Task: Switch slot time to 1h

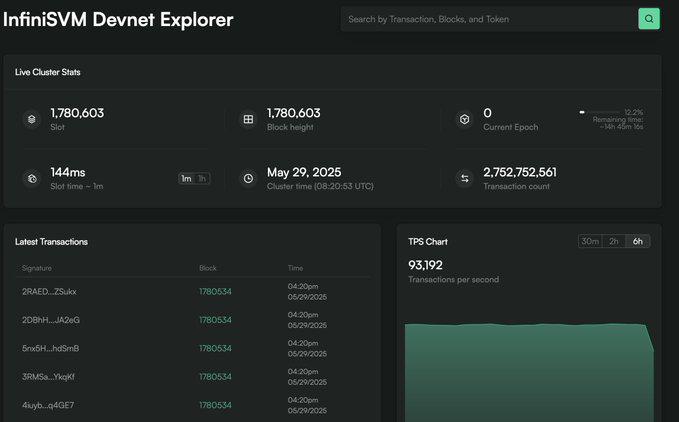Action: [202, 179]
